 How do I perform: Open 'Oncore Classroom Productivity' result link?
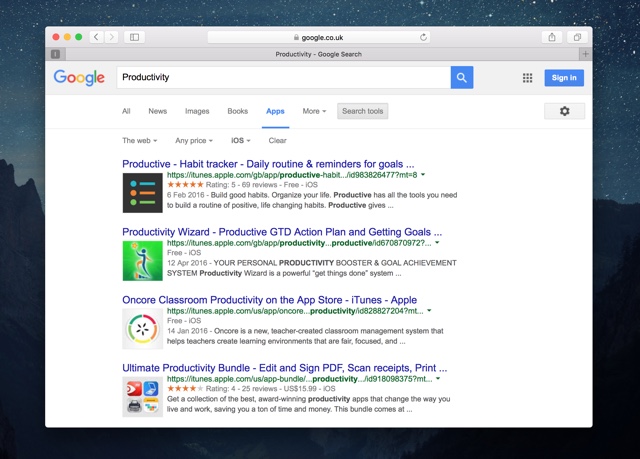[x=269, y=300]
